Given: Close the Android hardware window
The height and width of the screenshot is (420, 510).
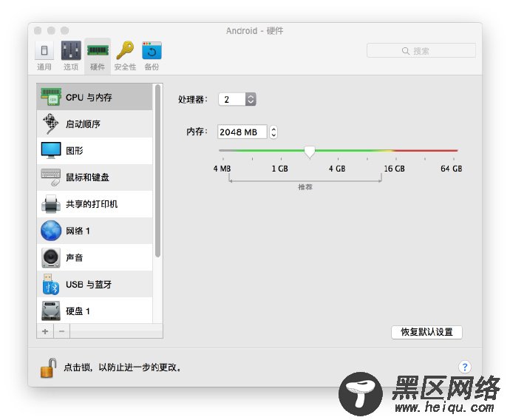Looking at the screenshot, I should tap(38, 30).
